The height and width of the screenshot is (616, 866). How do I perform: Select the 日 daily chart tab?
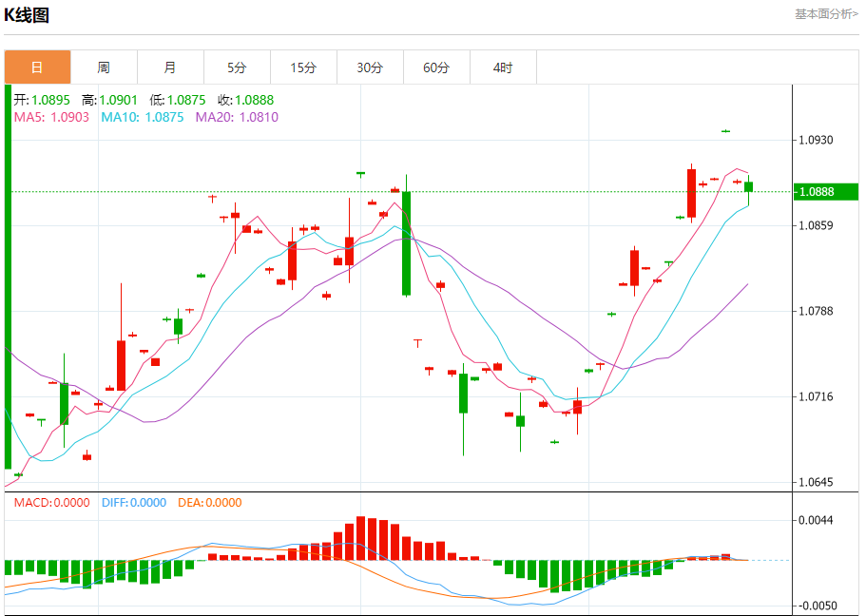(38, 67)
